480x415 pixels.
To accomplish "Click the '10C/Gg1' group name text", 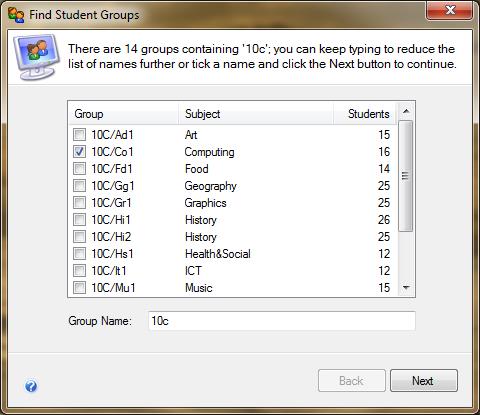I will coord(113,186).
